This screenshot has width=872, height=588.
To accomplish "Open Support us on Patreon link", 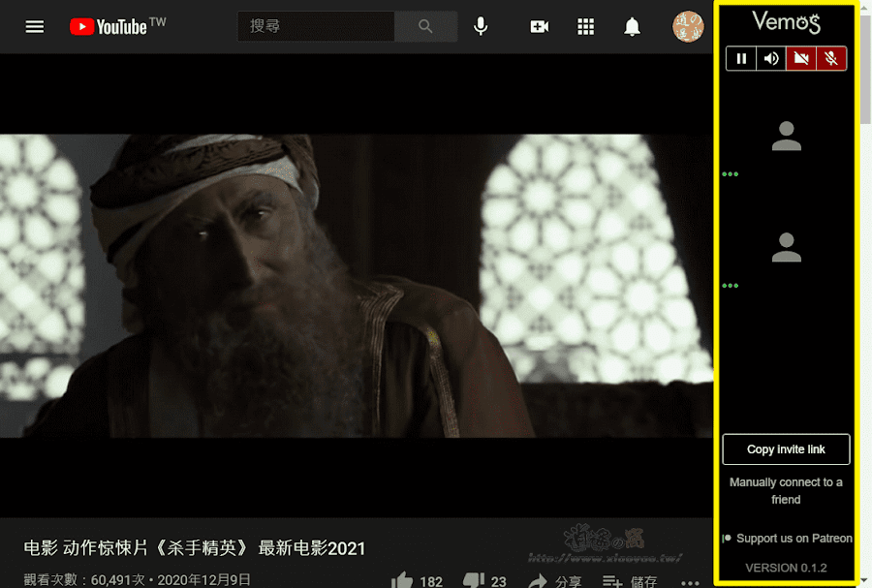I will [x=788, y=538].
